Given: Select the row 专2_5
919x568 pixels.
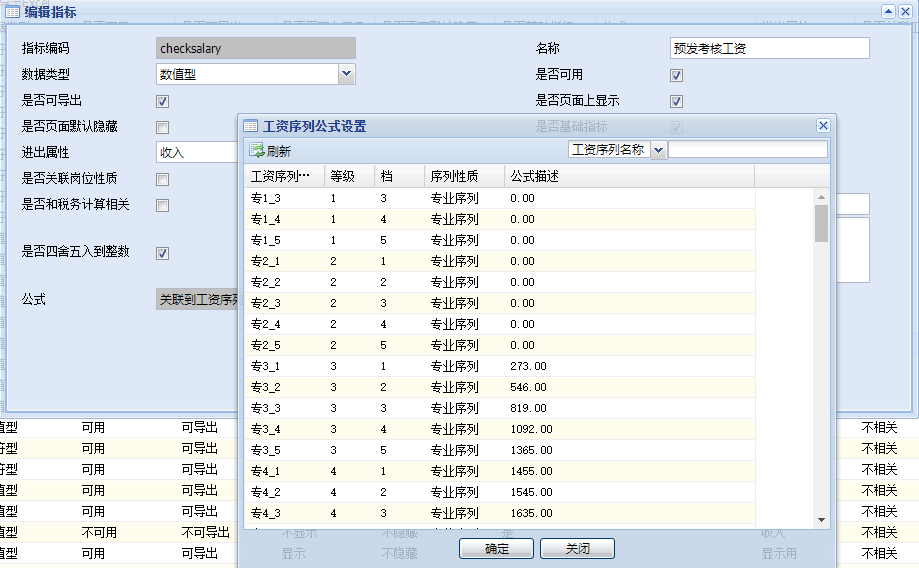Looking at the screenshot, I should click(x=499, y=345).
